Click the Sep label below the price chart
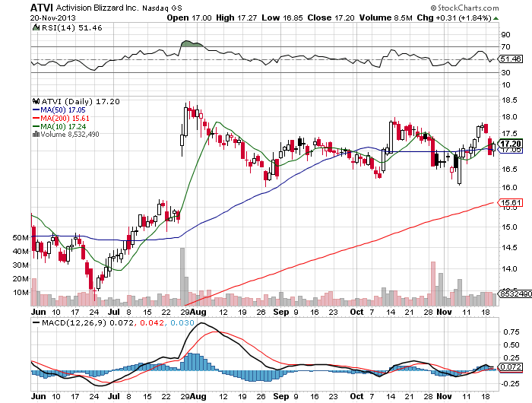Viewport: 532px width, 403px height. coord(281,312)
